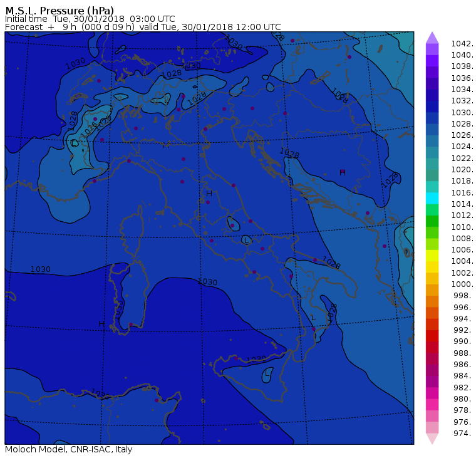Click the legend value "1006."
This screenshot has width=476, height=458.
462,249
